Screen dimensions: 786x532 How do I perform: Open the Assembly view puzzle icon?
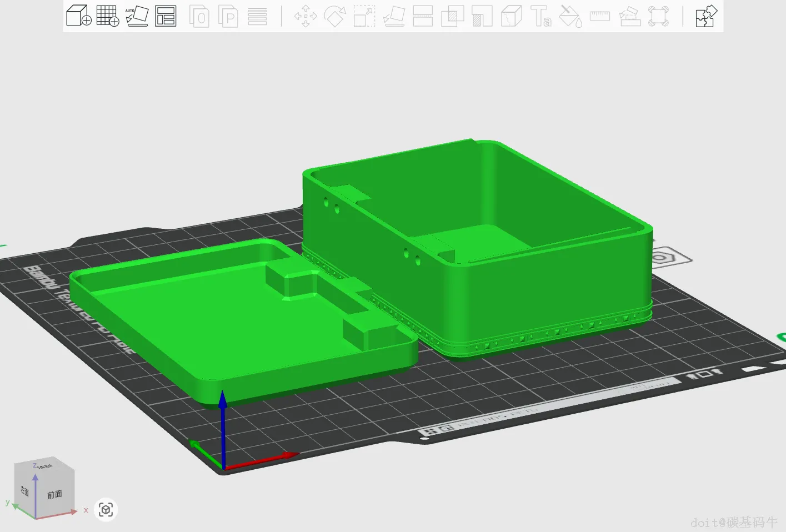706,16
